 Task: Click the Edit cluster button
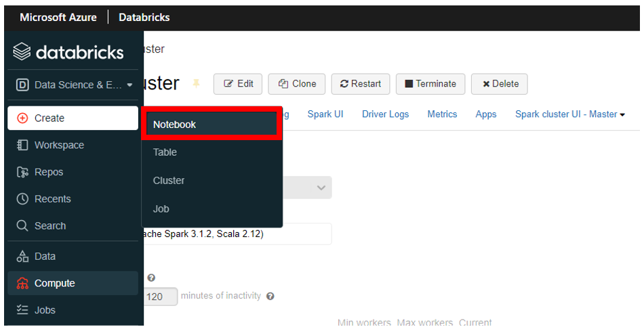pyautogui.click(x=238, y=84)
